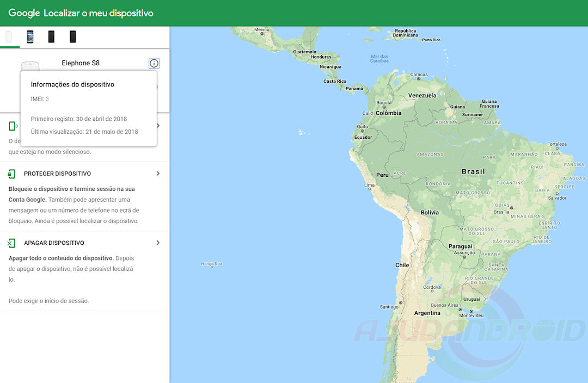Expand the Apagar Dispositivo chevron
Screen dimensions: 588x383
[x=158, y=243]
